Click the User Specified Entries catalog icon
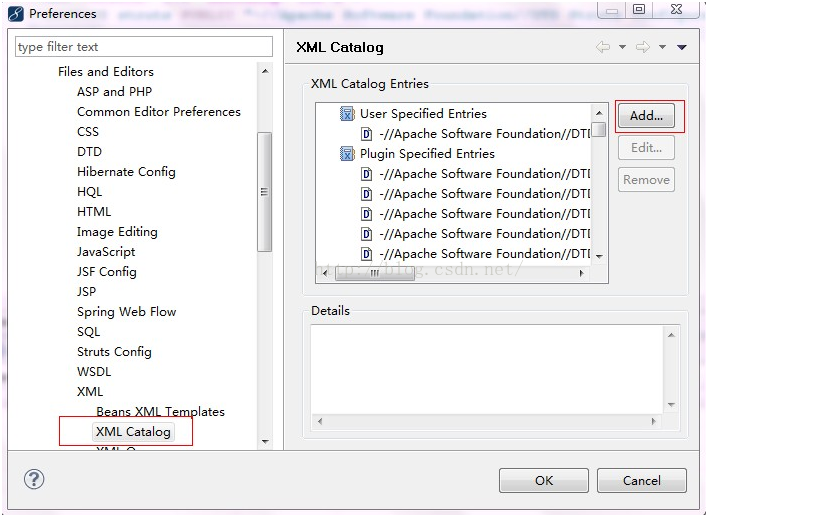The width and height of the screenshot is (819, 517). click(x=347, y=113)
